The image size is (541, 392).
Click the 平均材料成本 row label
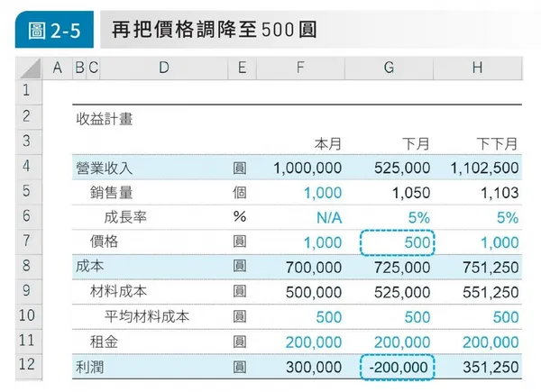coord(147,316)
